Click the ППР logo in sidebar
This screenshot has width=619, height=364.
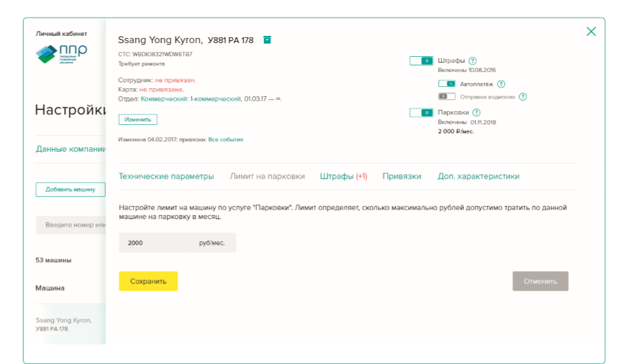61,54
